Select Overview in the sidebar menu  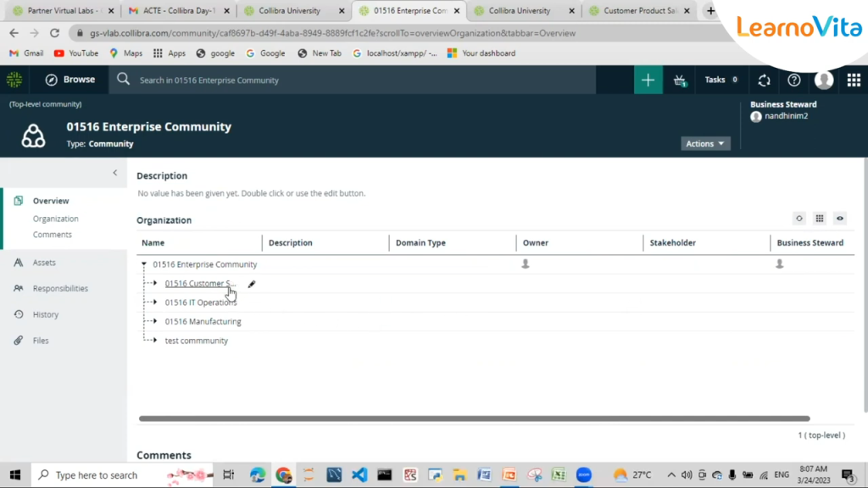tap(53, 201)
